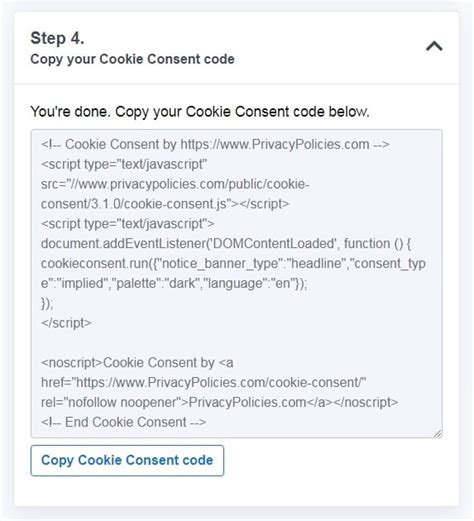The image size is (474, 521).
Task: Click the Step 4. heading
Action: (57, 38)
